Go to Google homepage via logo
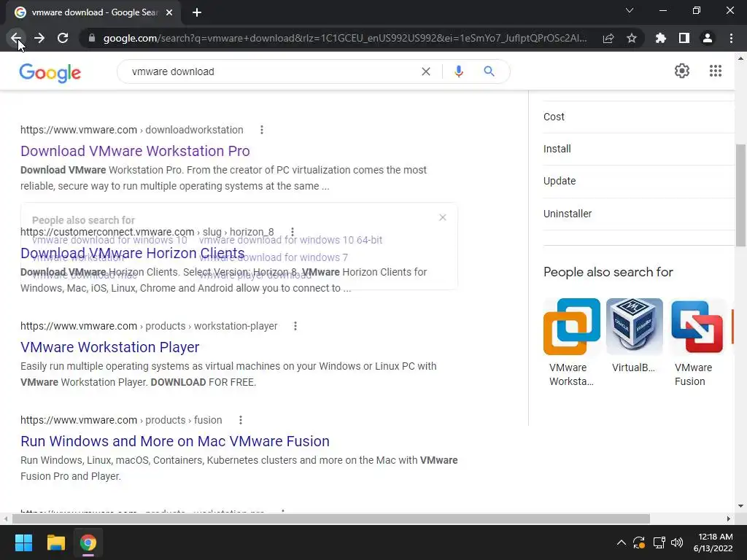Screen dimensions: 747x560 (x=50, y=72)
